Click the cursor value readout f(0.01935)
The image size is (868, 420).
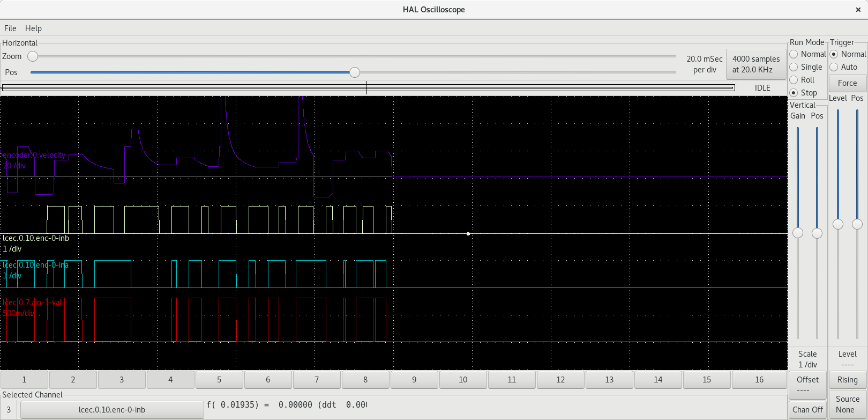287,405
